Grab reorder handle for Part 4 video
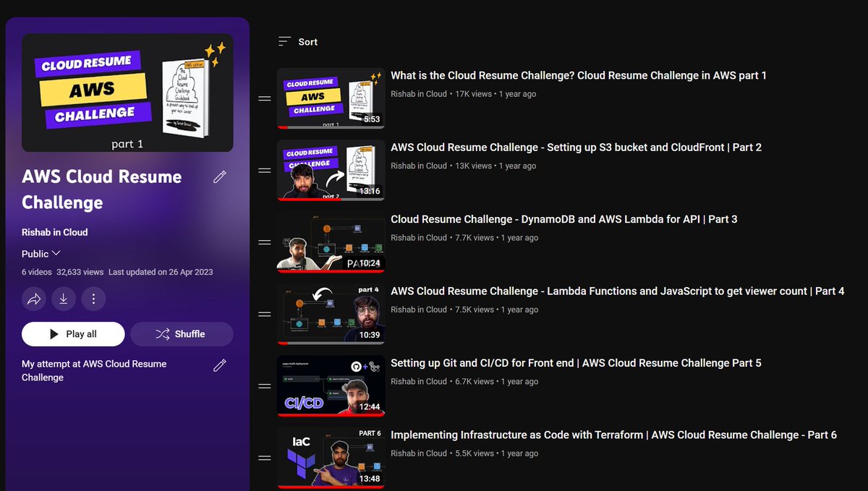868x491 pixels. pos(265,314)
